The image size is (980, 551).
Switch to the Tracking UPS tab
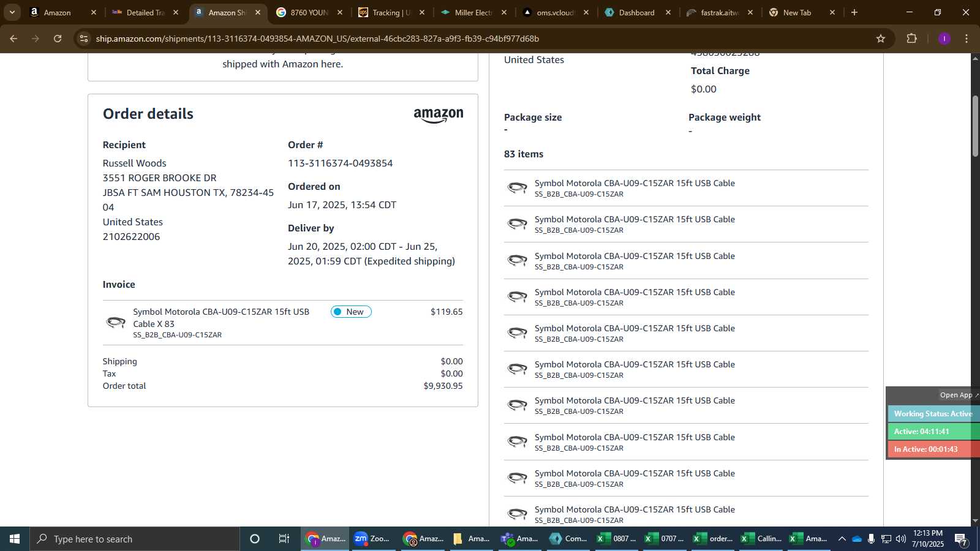(x=391, y=12)
